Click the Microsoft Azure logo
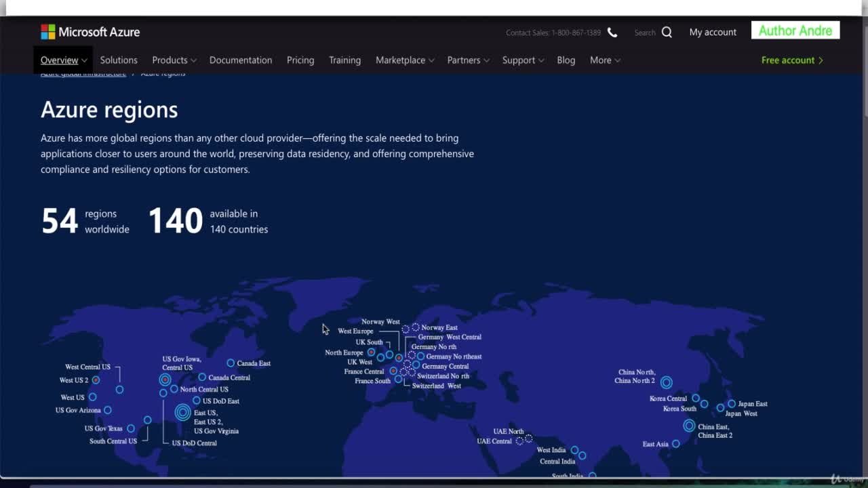 (90, 32)
